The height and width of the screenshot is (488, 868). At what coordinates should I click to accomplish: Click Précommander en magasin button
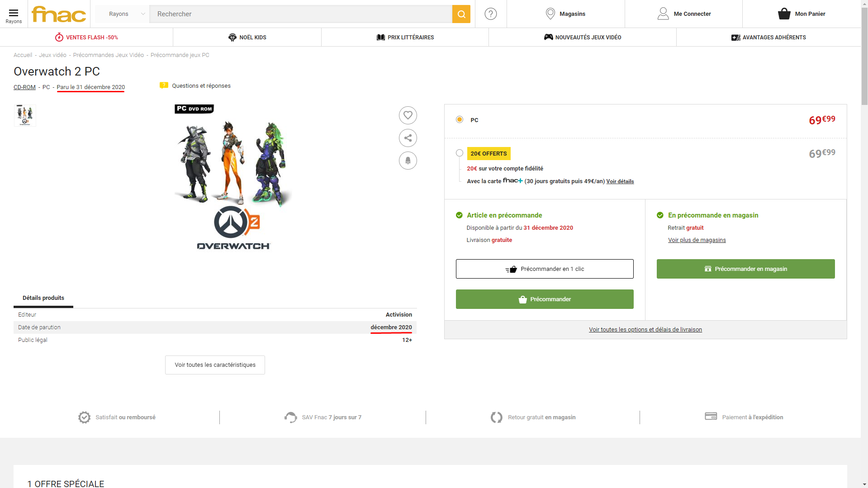point(745,269)
